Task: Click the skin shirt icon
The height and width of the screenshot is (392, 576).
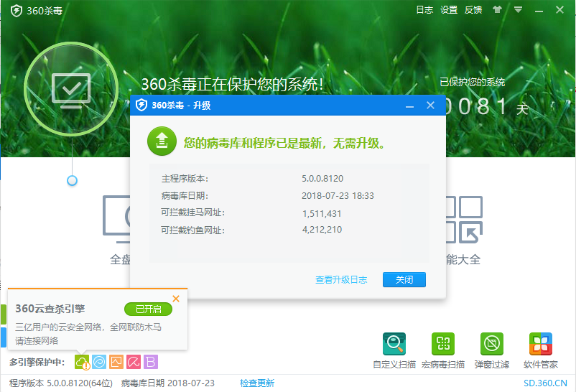Action: click(497, 10)
